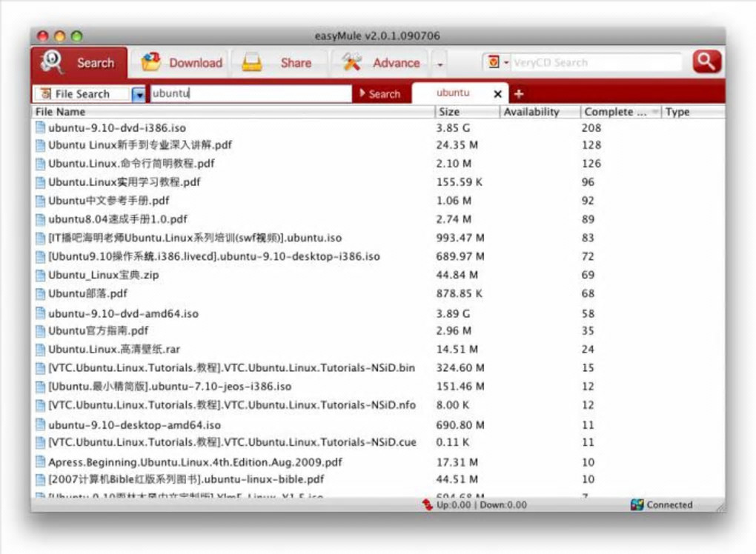Click the 208 complete sources value
Image resolution: width=756 pixels, height=554 pixels.
click(x=591, y=128)
